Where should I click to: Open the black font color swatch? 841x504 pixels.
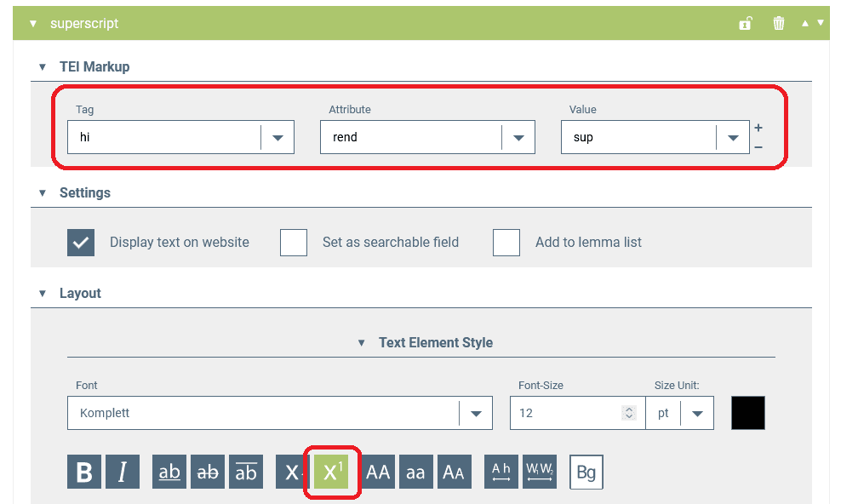click(748, 413)
